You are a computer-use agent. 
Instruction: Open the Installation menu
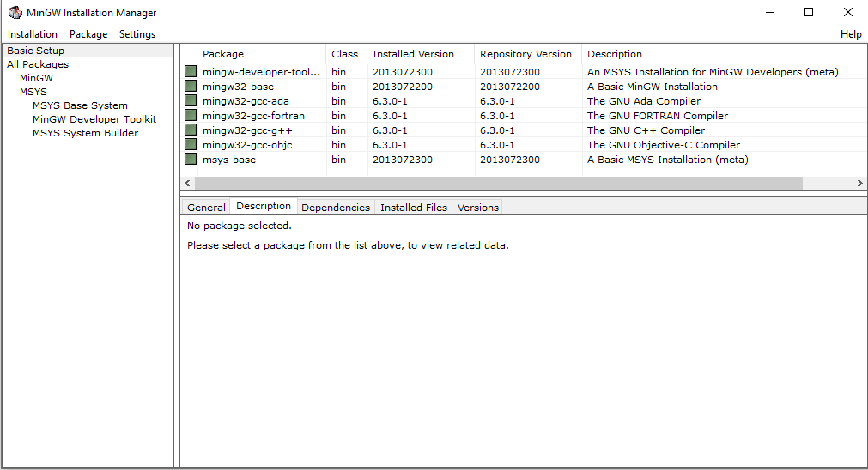(32, 34)
